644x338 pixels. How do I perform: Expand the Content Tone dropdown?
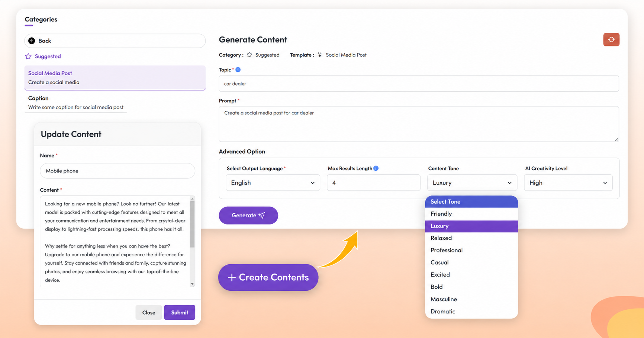tap(472, 183)
